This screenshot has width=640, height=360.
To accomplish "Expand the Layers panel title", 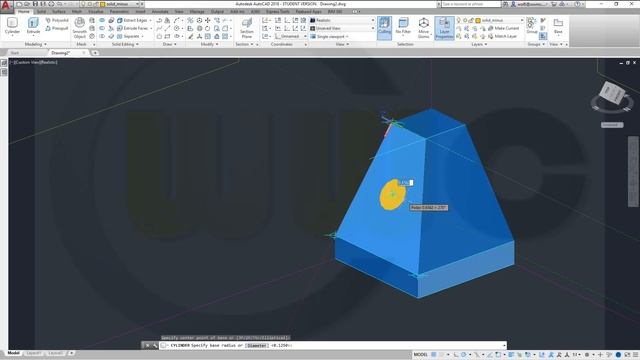I will [x=479, y=44].
